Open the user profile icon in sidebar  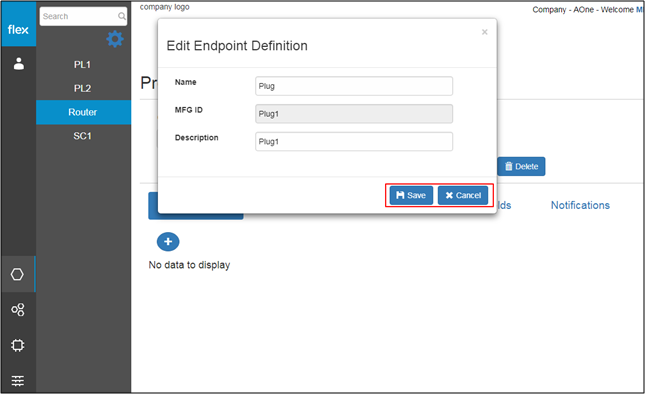[19, 64]
